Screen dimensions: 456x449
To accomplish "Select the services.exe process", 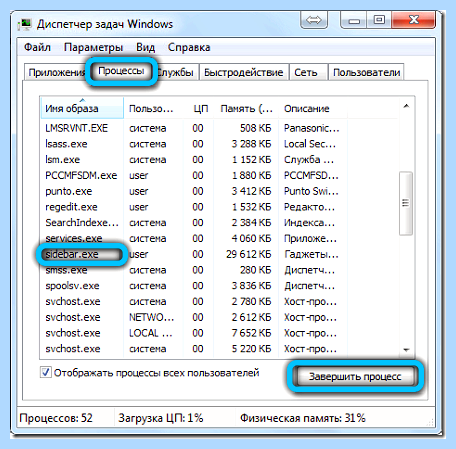I will (74, 238).
